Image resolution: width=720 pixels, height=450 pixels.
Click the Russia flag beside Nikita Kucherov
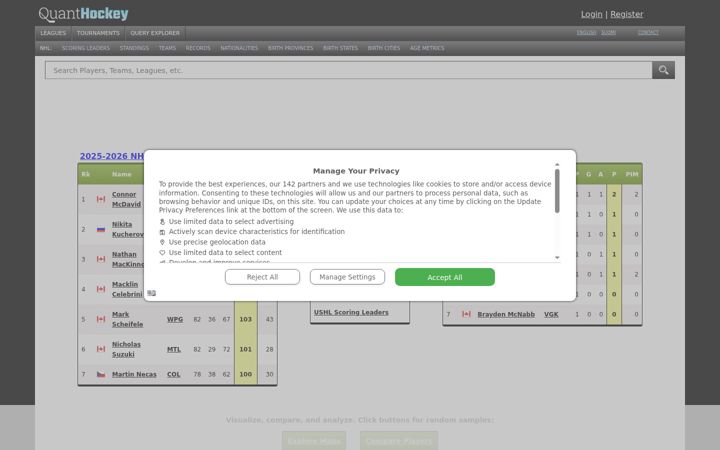click(x=101, y=229)
